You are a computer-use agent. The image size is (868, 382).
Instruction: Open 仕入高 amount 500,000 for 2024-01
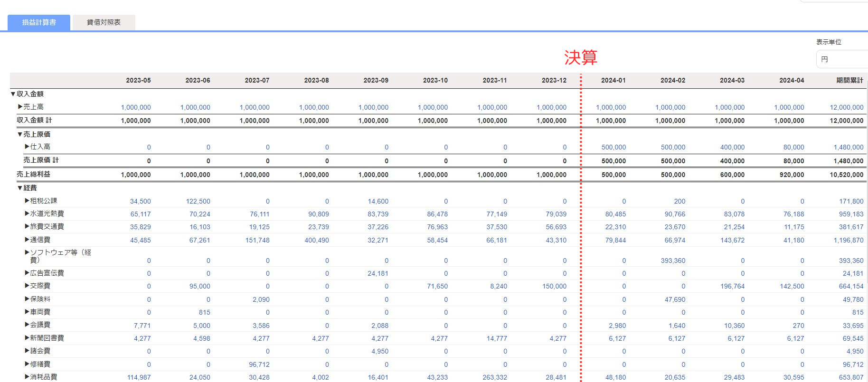(x=613, y=147)
